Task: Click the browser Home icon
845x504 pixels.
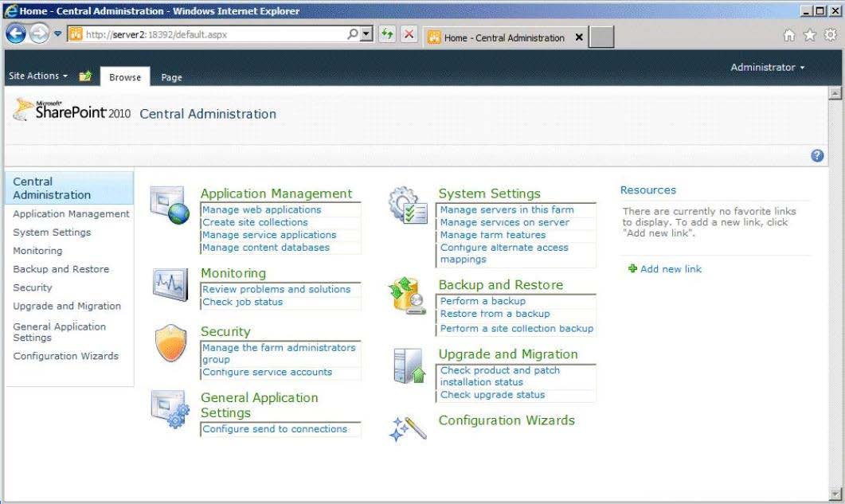Action: [788, 35]
